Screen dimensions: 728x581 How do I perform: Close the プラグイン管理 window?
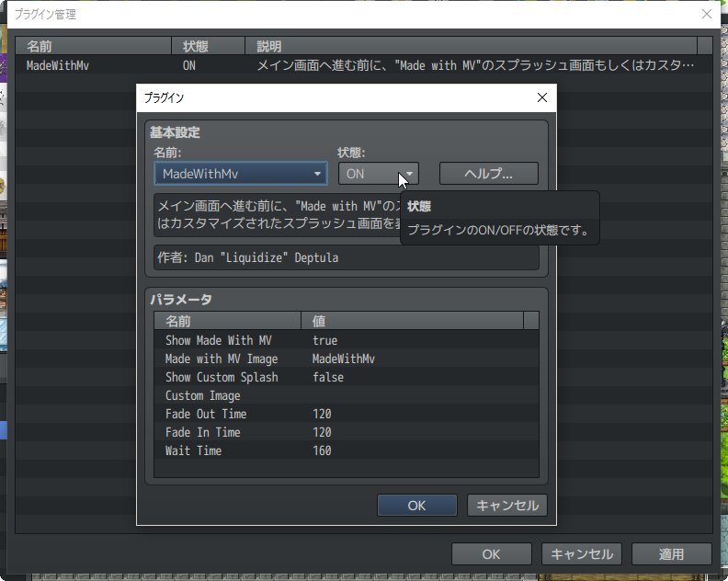click(707, 14)
